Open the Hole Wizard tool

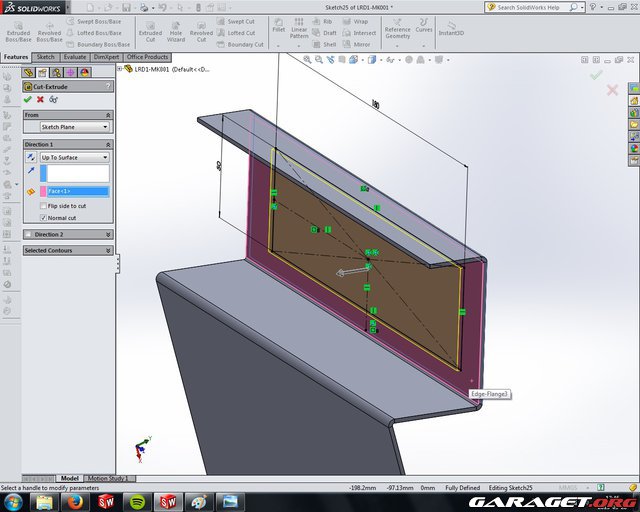coord(176,29)
